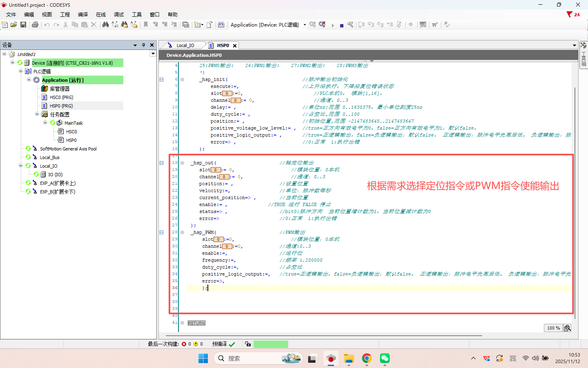Open the toolbox side panel icon
This screenshot has width=588, height=368.
point(583,46)
